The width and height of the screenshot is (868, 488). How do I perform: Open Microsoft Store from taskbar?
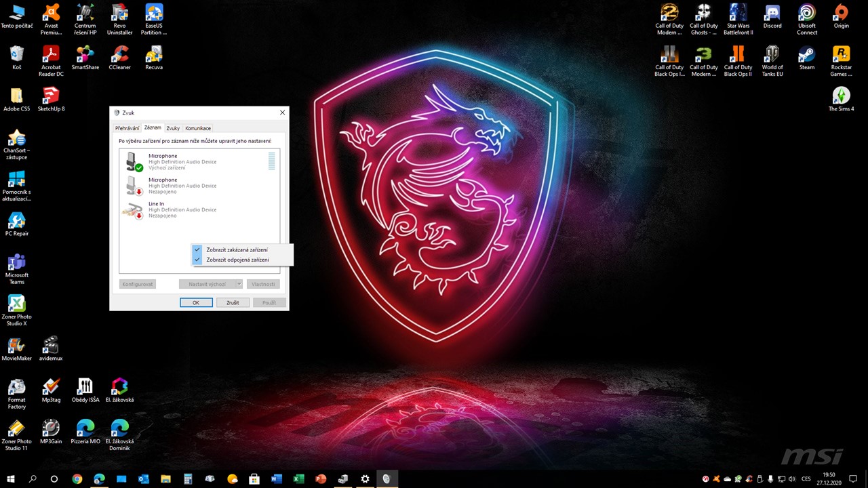pos(254,479)
